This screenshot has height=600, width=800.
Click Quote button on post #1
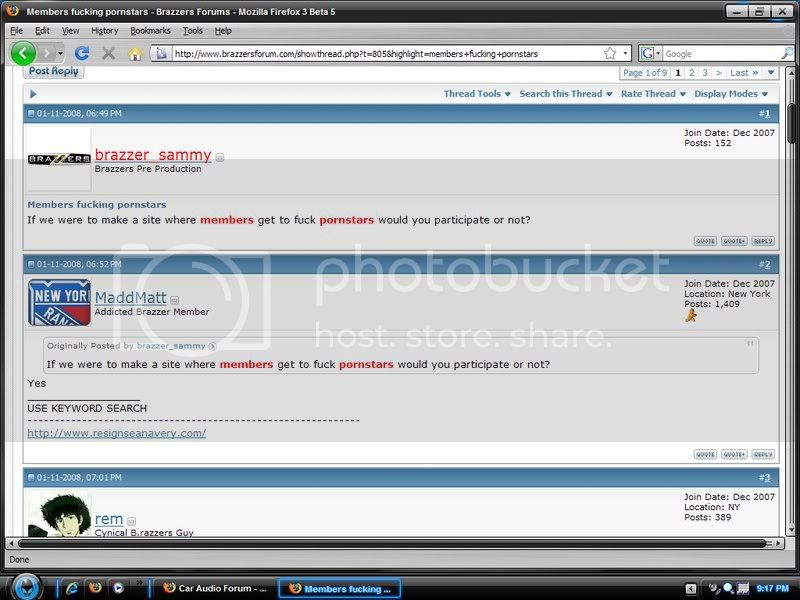705,241
